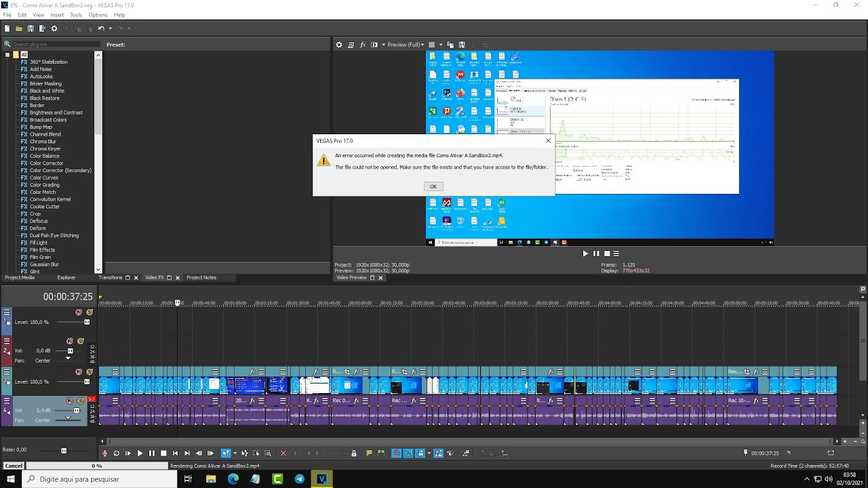Click the Insert Marker icon

point(369,453)
